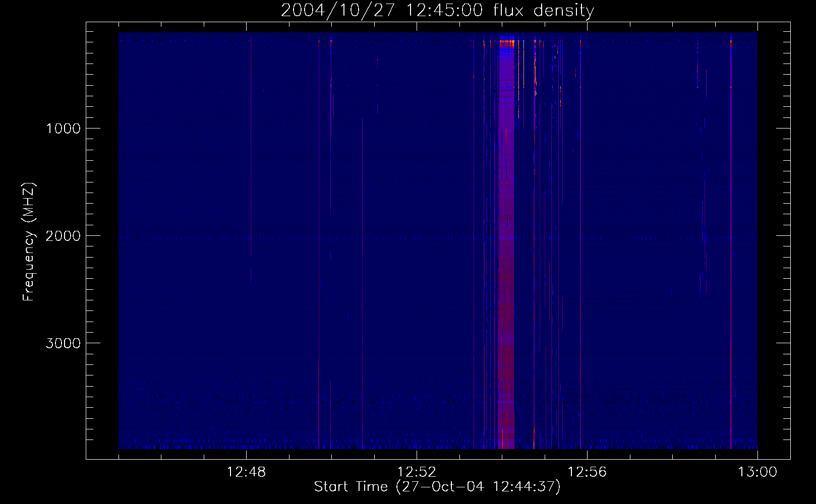Click the 1000 frequency tick label

[63, 129]
